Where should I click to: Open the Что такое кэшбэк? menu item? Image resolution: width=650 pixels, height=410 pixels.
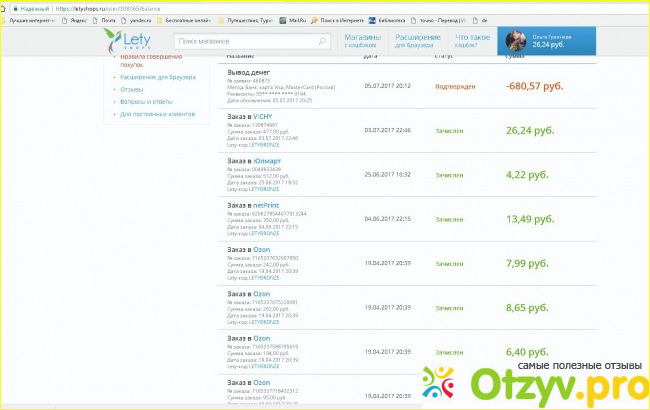coord(473,41)
